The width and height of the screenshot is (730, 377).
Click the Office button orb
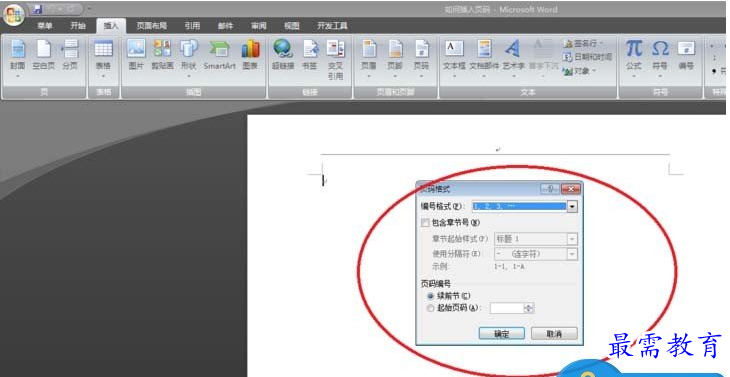13,15
